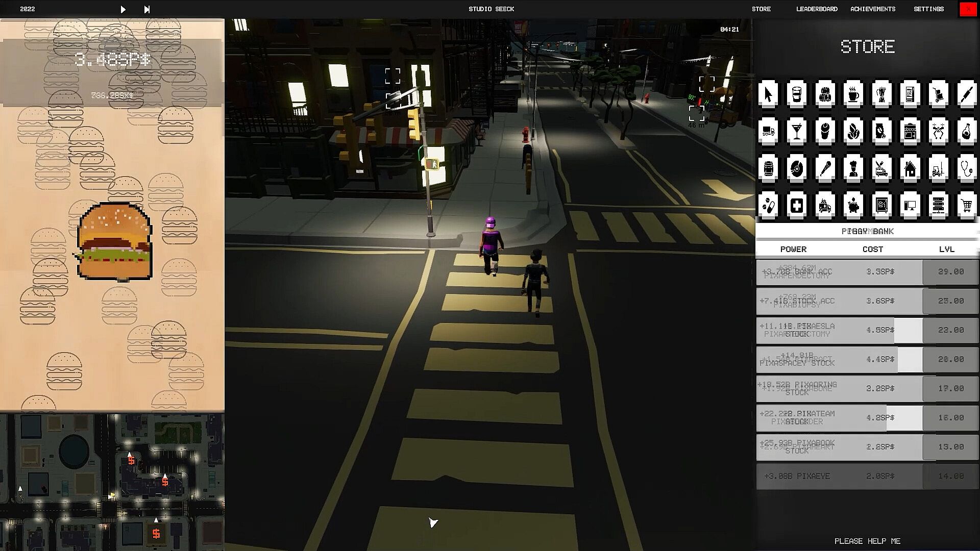The image size is (980, 551).
Task: Select the house store icon
Action: click(910, 168)
